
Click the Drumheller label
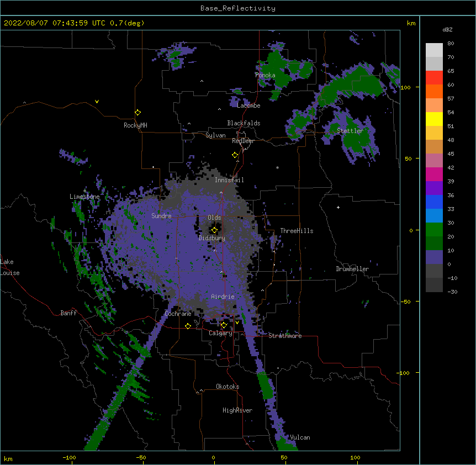click(x=352, y=269)
